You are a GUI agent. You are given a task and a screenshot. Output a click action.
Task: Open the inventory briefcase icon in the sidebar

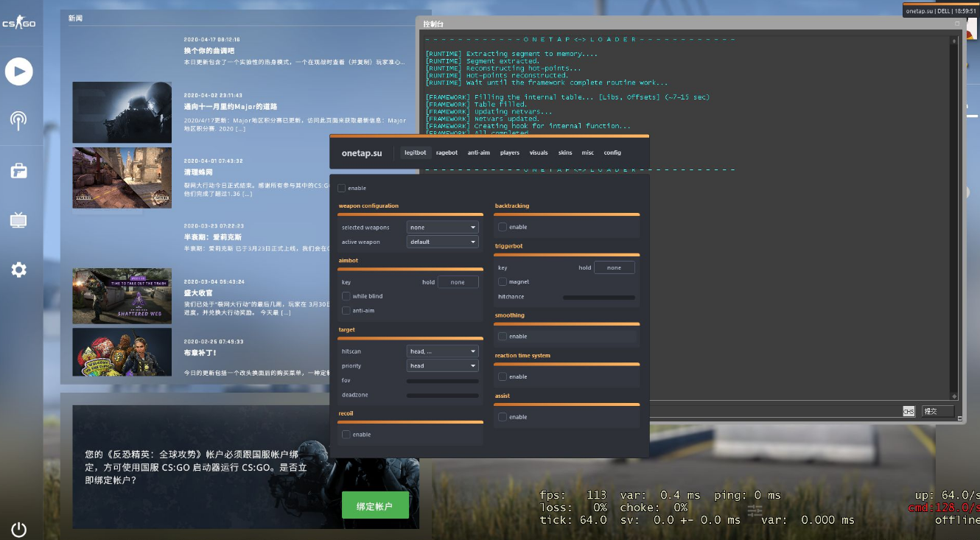18,171
